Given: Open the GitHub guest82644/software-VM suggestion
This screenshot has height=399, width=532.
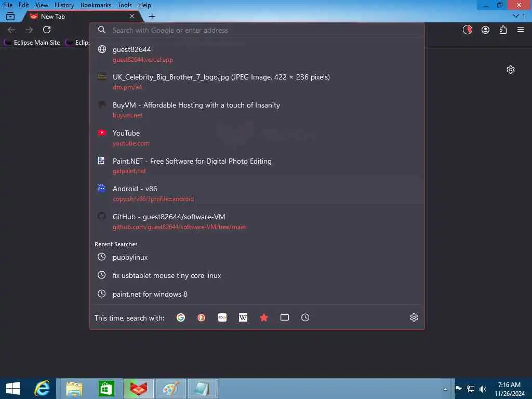Looking at the screenshot, I should tap(257, 221).
